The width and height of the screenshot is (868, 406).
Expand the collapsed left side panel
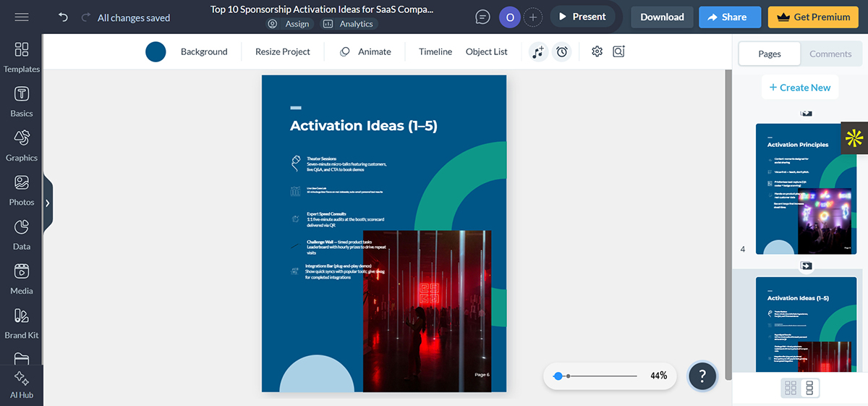click(x=48, y=203)
